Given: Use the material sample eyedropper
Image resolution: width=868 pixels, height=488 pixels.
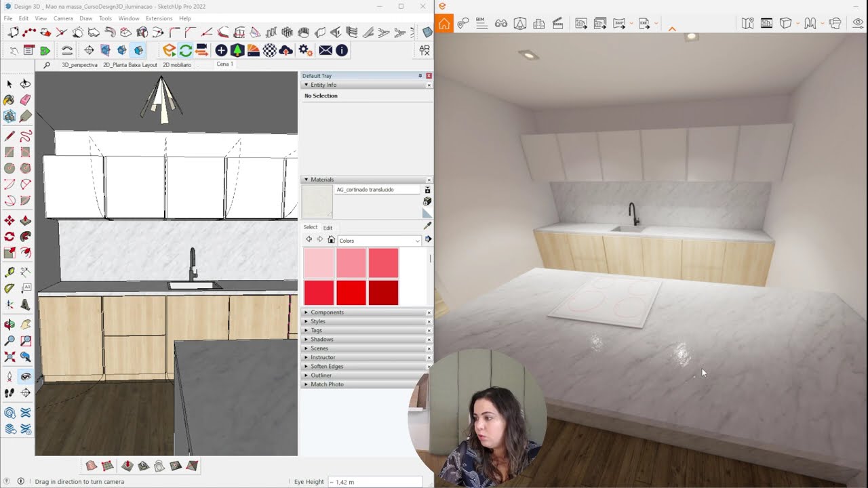Looking at the screenshot, I should click(427, 226).
